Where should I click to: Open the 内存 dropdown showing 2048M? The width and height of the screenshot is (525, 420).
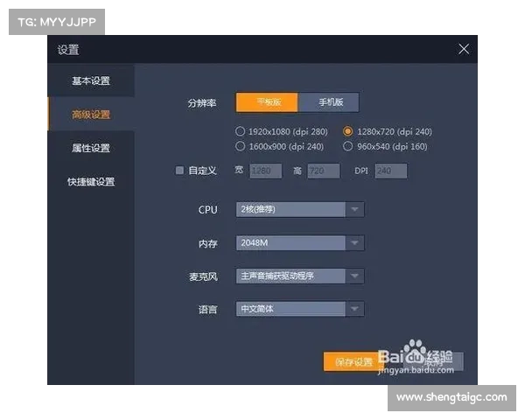coord(300,243)
